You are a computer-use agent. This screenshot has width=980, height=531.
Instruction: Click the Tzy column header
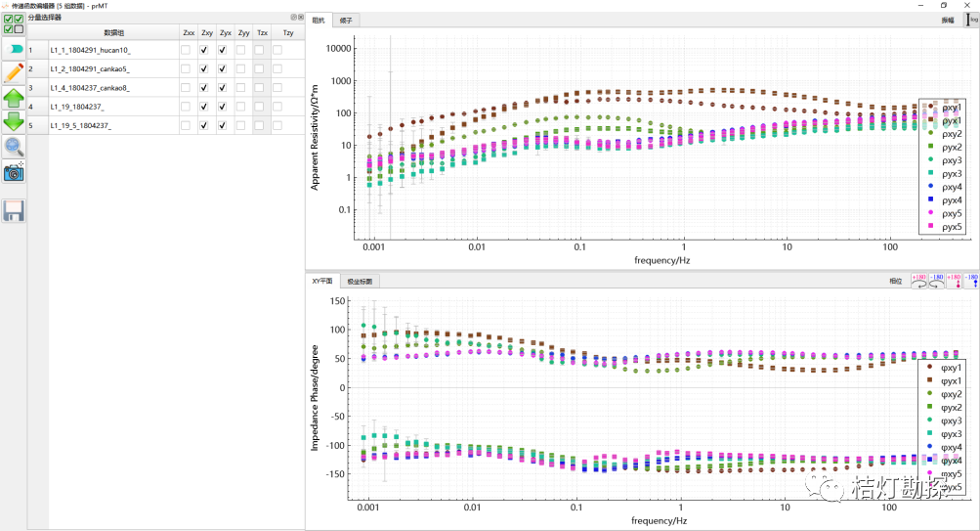pyautogui.click(x=288, y=32)
